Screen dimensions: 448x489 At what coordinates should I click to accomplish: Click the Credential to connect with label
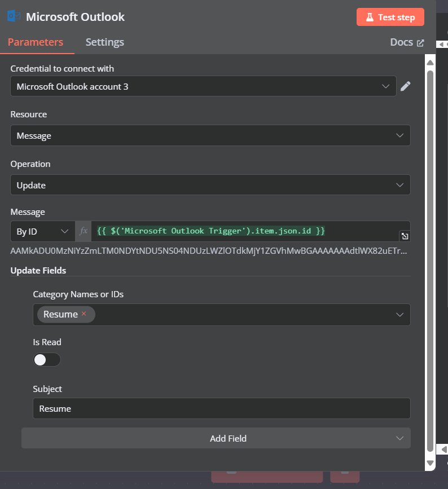click(x=62, y=68)
